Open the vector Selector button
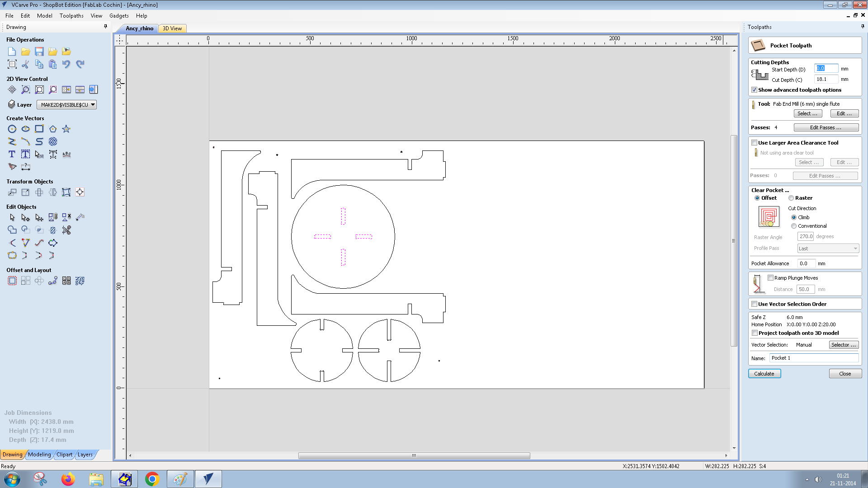The width and height of the screenshot is (868, 488). click(844, 345)
